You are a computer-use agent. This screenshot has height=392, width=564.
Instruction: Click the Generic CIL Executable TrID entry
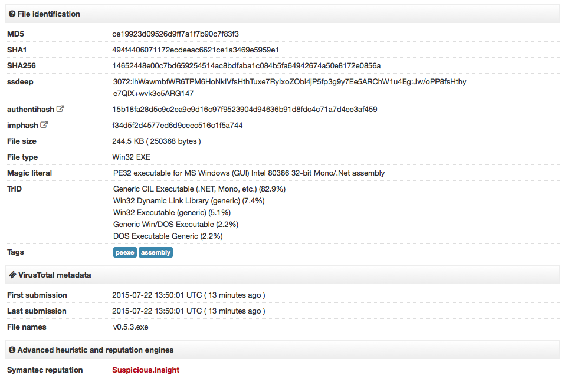coord(199,189)
